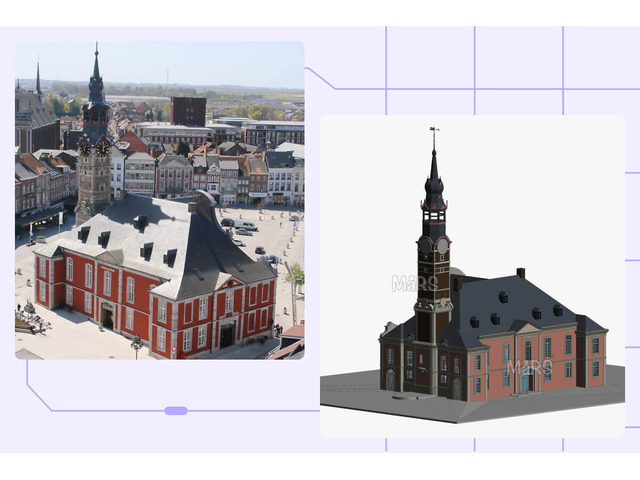Viewport: 640px width, 480px height.
Task: Click the purple pill marker on the connector line
Action: pyautogui.click(x=176, y=411)
